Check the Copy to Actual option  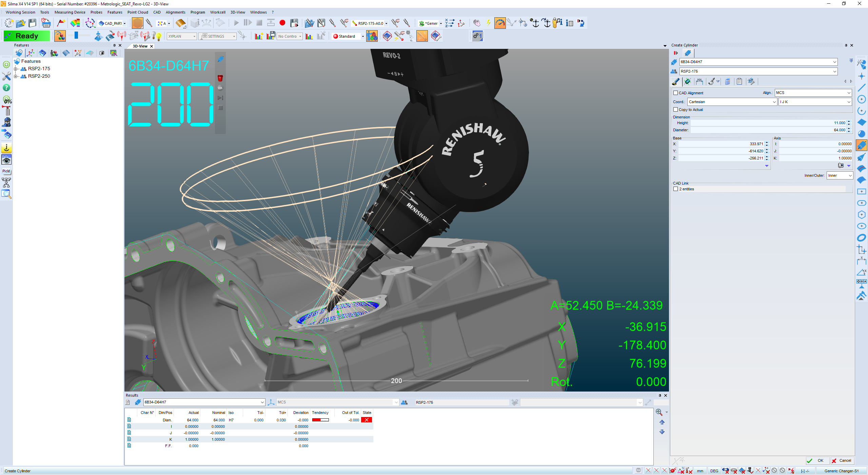pos(675,110)
